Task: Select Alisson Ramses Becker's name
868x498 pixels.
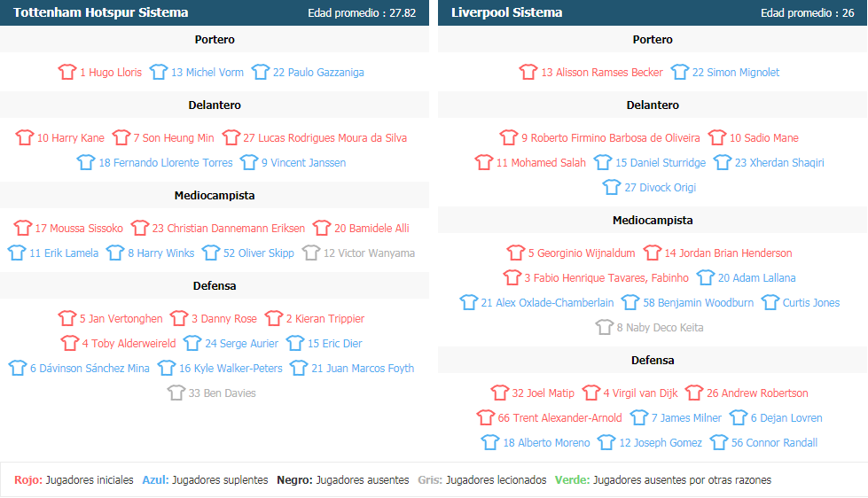Action: coord(602,72)
